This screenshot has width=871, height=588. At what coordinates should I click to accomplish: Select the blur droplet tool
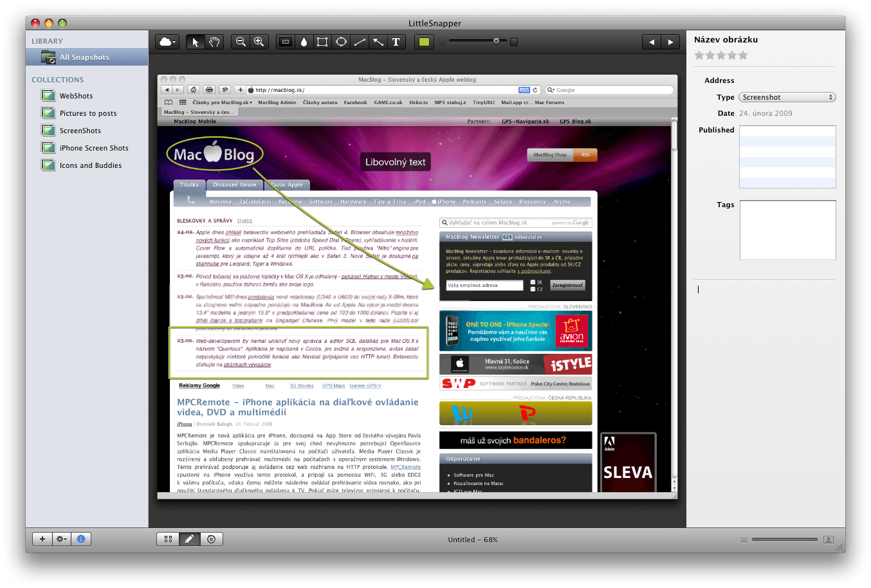pos(304,42)
